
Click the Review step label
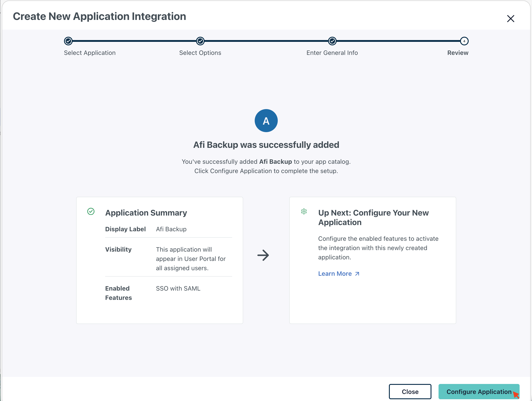click(x=457, y=53)
